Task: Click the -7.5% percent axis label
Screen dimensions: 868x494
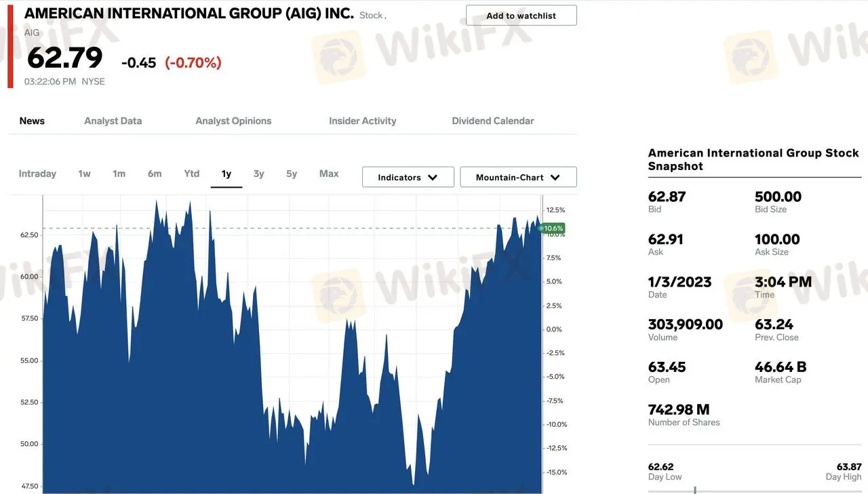Action: 555,400
